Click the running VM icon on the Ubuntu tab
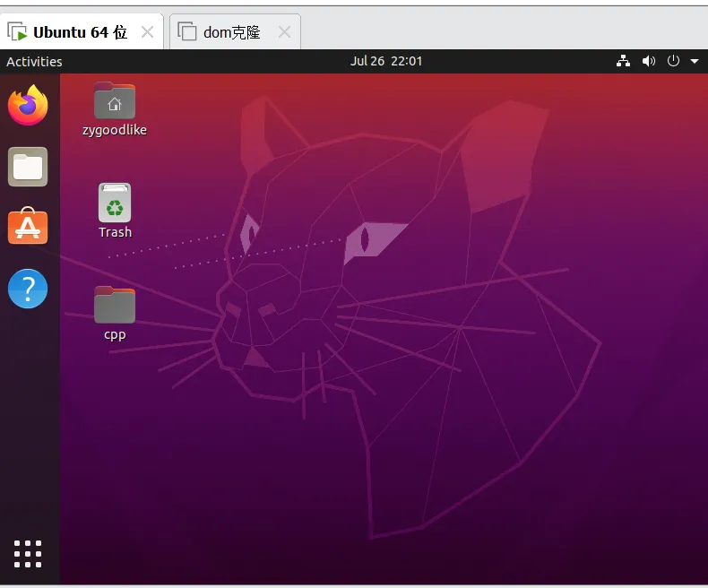 coord(17,32)
